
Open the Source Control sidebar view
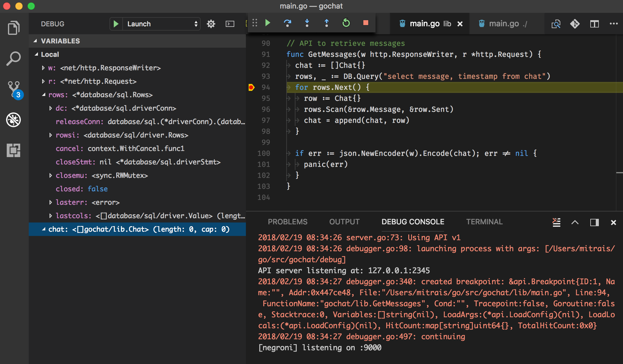(14, 89)
